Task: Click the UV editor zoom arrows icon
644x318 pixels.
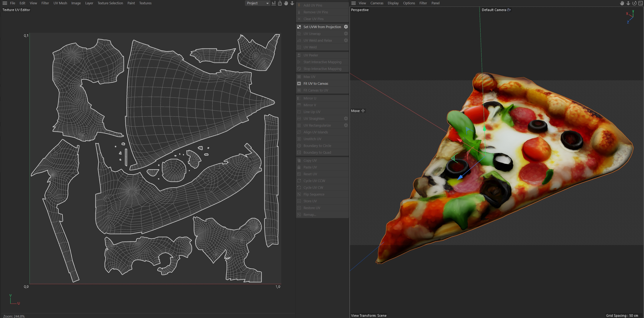Action: tap(292, 3)
